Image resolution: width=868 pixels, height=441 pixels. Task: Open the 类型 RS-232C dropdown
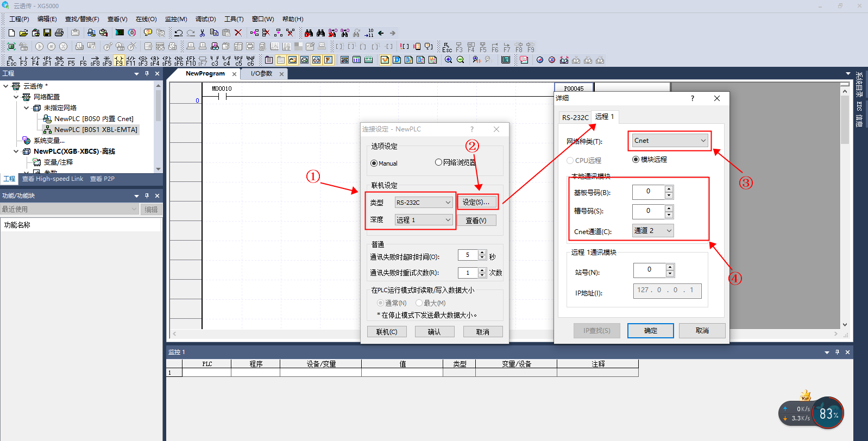click(424, 203)
